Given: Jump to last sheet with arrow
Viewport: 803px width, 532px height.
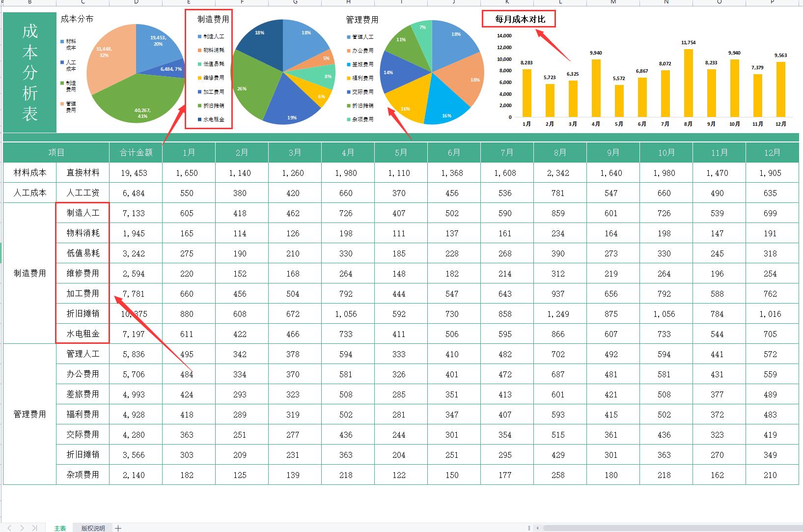Looking at the screenshot, I should tap(34, 528).
